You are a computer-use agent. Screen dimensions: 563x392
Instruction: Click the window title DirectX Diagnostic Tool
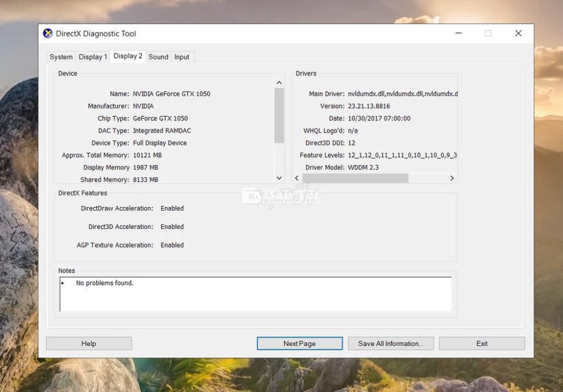96,33
